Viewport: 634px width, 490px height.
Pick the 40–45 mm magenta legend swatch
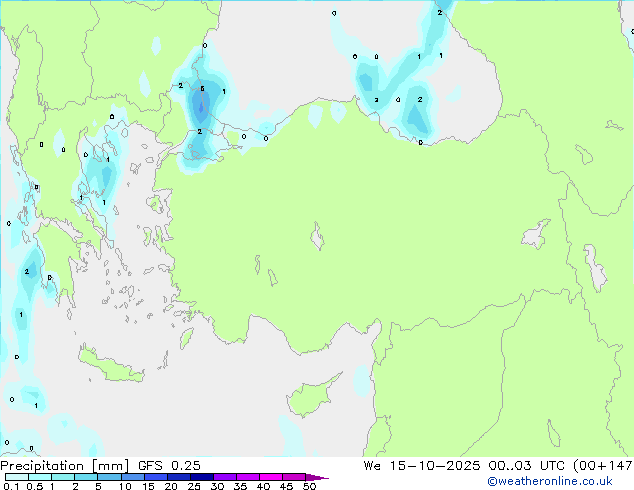click(x=271, y=477)
